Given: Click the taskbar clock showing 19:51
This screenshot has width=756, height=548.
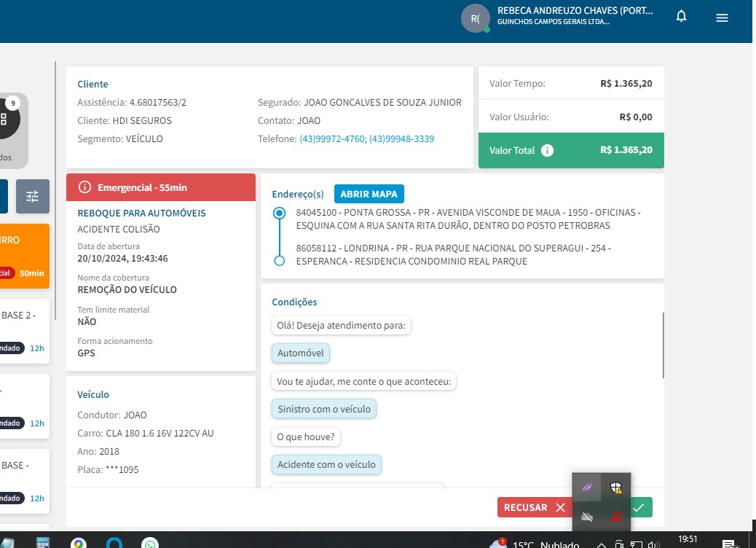Looking at the screenshot, I should (688, 539).
